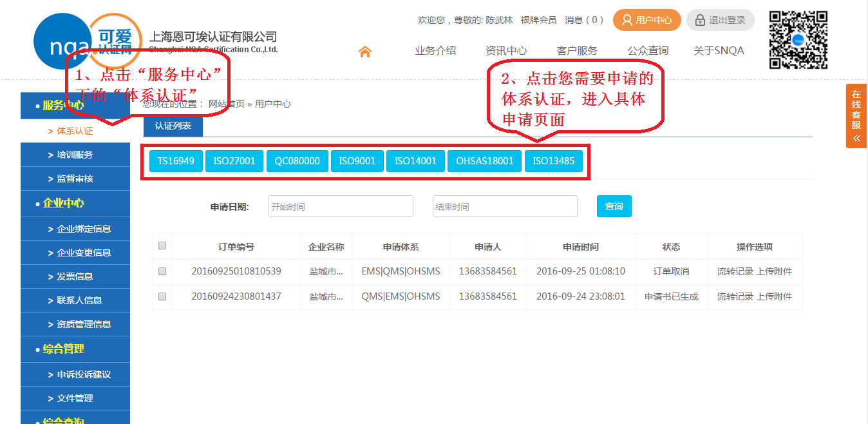Open the 消息 (0) messages link
868x424 pixels.
pyautogui.click(x=583, y=20)
